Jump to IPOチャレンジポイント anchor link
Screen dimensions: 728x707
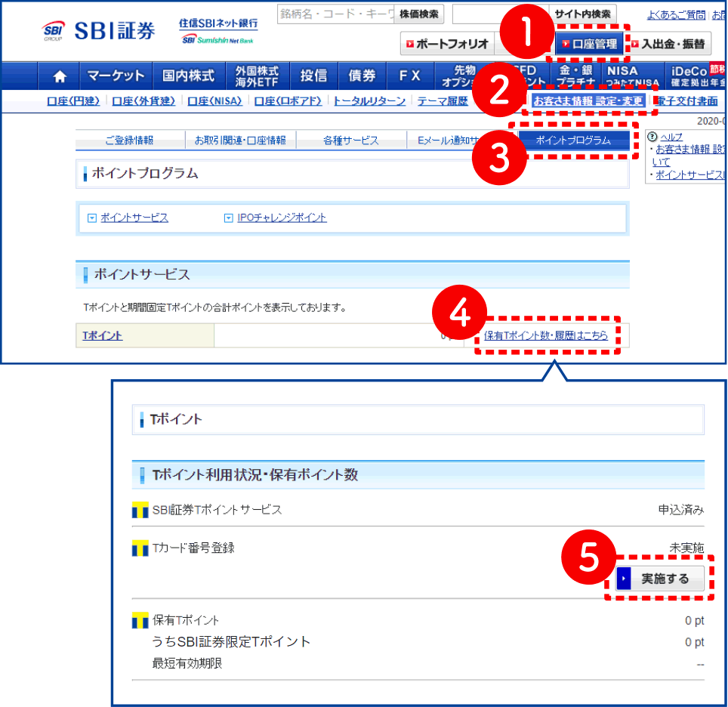[x=282, y=218]
